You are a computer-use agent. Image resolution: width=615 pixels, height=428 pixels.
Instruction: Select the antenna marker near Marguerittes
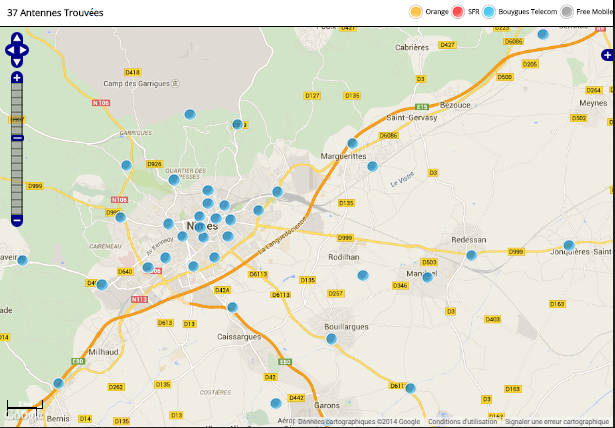[352, 144]
